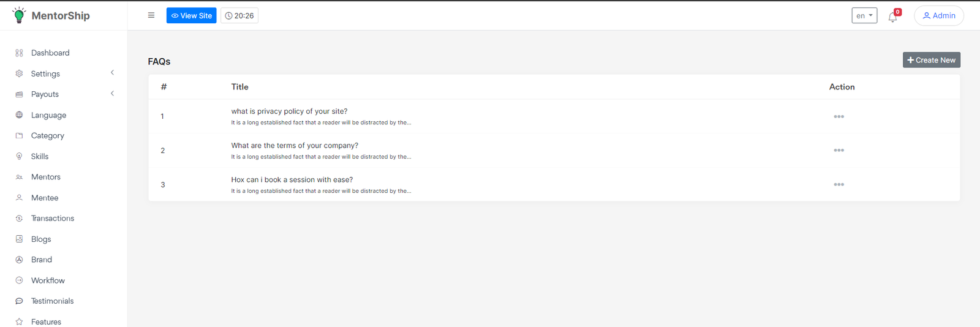The width and height of the screenshot is (980, 327).
Task: Open the Transactions menu item
Action: click(53, 219)
